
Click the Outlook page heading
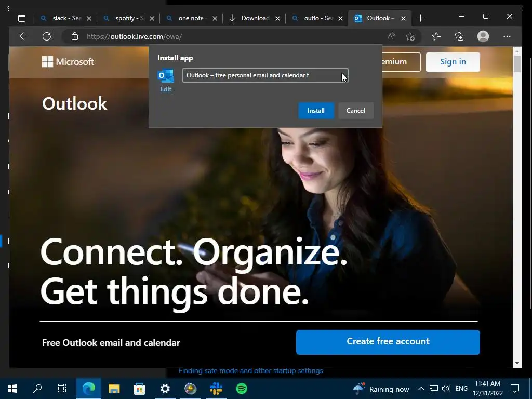click(x=75, y=103)
